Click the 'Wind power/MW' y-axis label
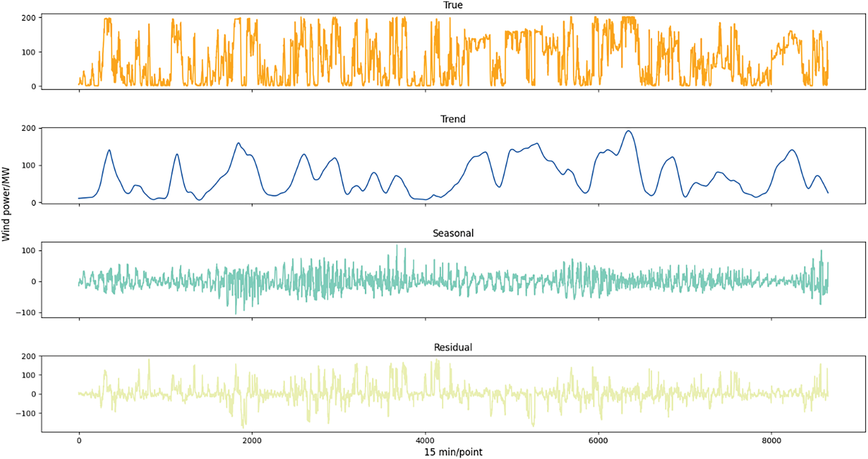The width and height of the screenshot is (868, 459). coord(6,204)
